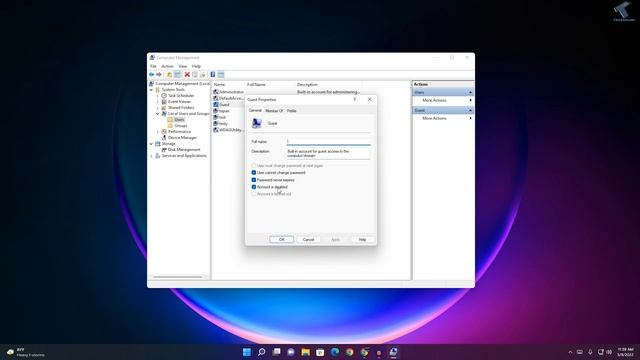Show hidden system tray icons
The image size is (640, 360).
click(570, 352)
